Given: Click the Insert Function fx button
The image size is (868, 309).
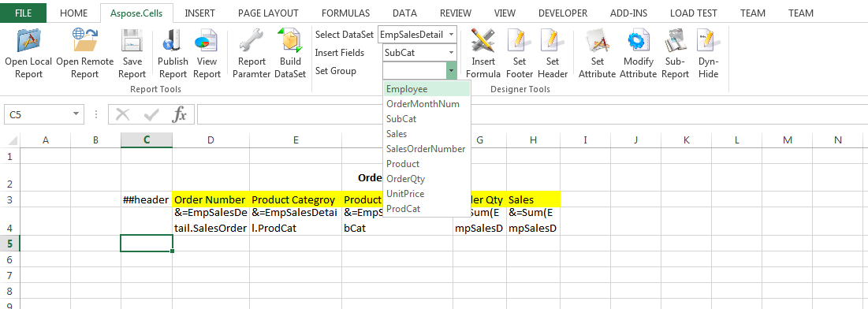Looking at the screenshot, I should pyautogui.click(x=180, y=114).
